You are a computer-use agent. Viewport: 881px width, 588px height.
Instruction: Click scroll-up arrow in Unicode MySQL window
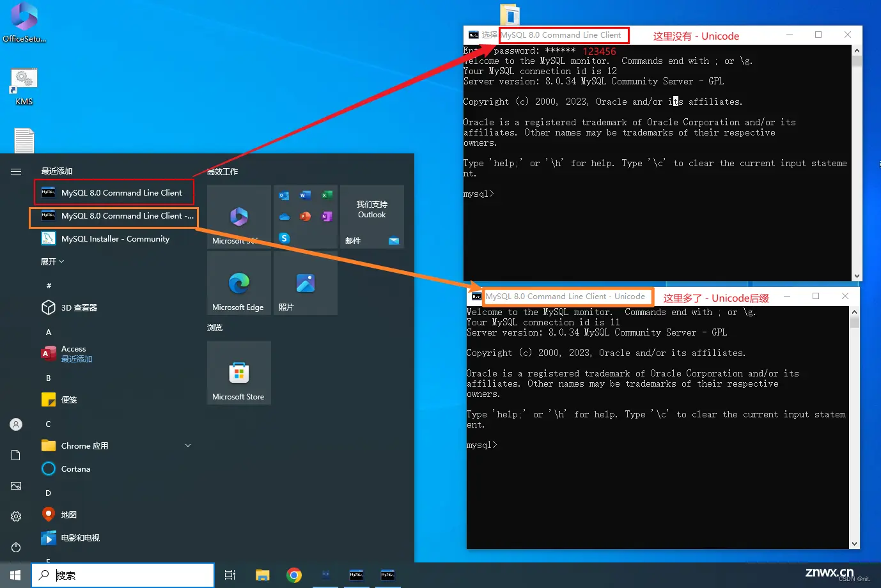(855, 312)
